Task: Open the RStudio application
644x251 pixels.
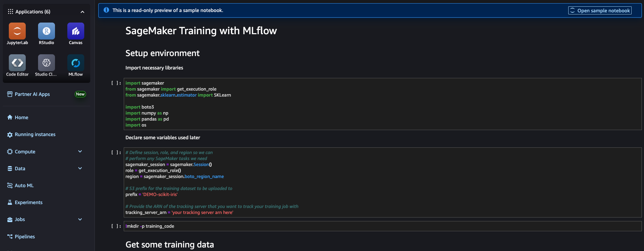Action: [x=46, y=33]
